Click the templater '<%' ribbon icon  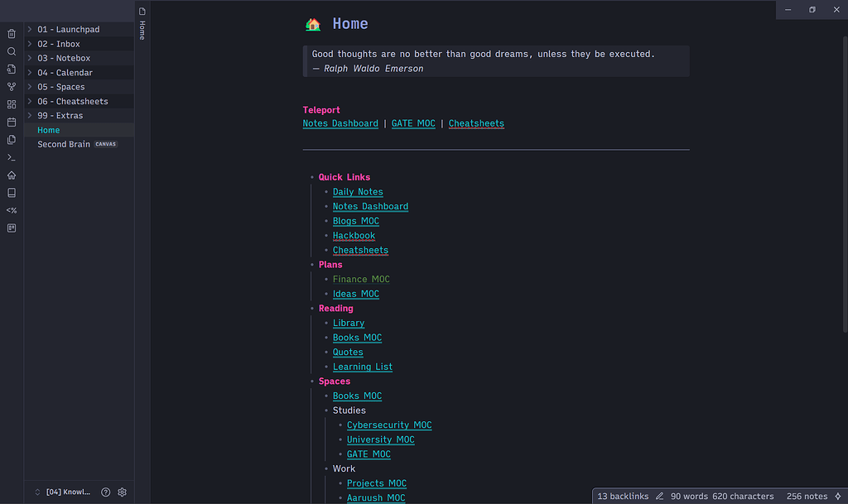[12, 210]
